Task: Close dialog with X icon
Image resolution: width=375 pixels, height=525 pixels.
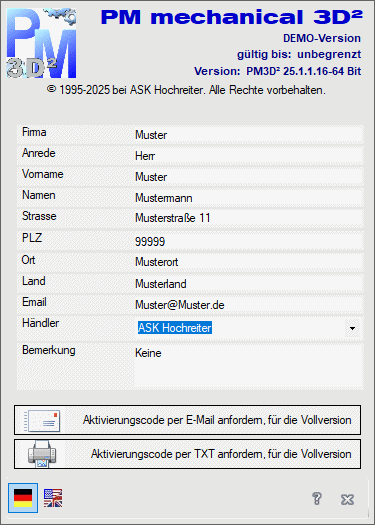Action: [347, 500]
